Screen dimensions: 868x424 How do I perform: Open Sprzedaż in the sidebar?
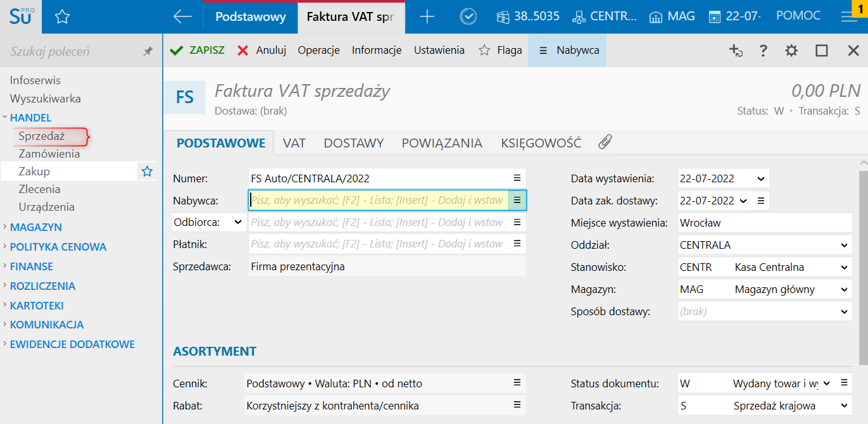tap(42, 135)
